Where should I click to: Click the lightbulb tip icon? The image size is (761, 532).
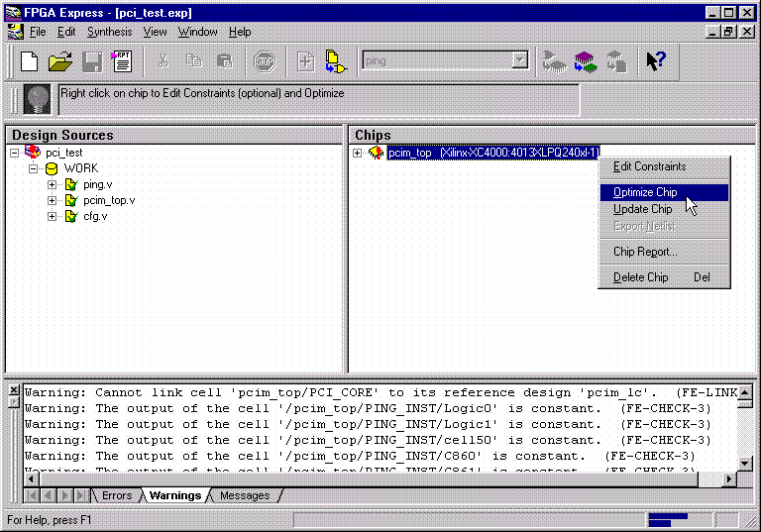pos(37,100)
